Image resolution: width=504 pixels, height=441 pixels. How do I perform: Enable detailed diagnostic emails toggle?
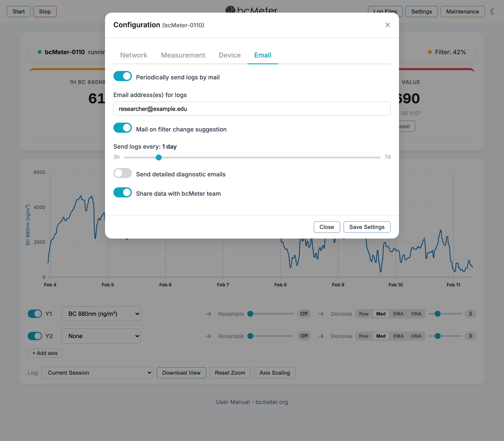click(x=123, y=173)
